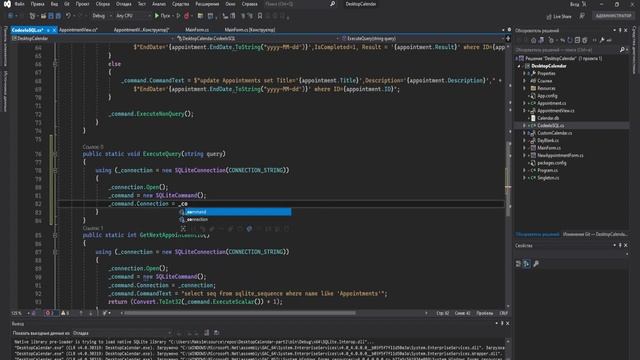Click the Home icon in Solution Explorer
Screen dimensions: 640x360
click(x=533, y=40)
